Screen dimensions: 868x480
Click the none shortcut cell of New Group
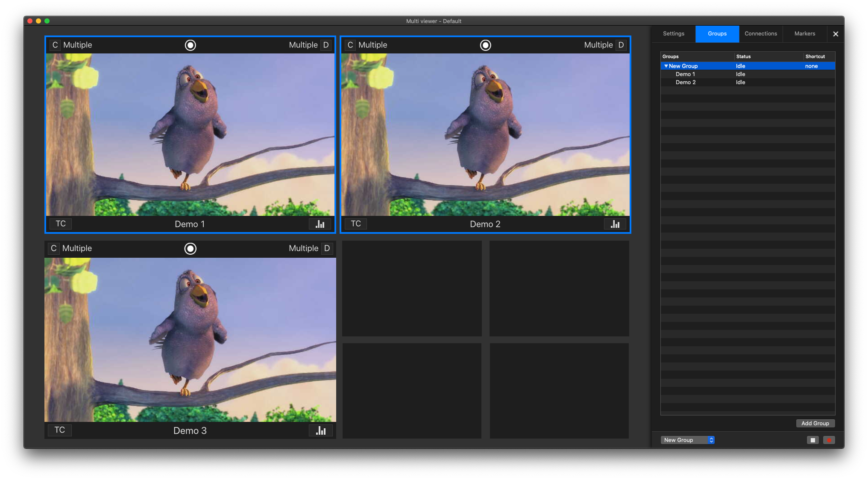pos(812,66)
